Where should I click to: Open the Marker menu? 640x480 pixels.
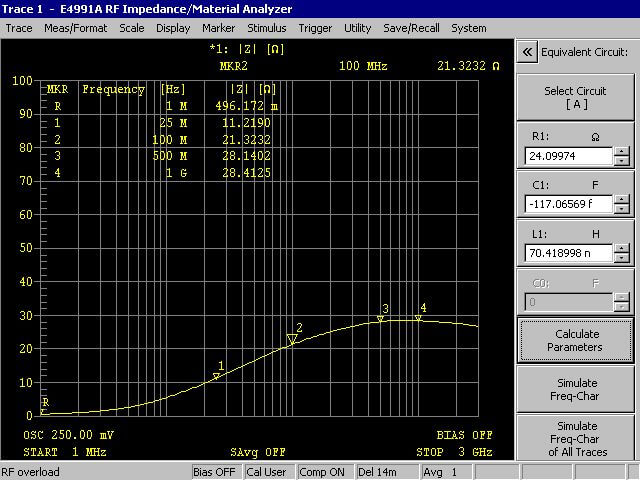click(218, 28)
